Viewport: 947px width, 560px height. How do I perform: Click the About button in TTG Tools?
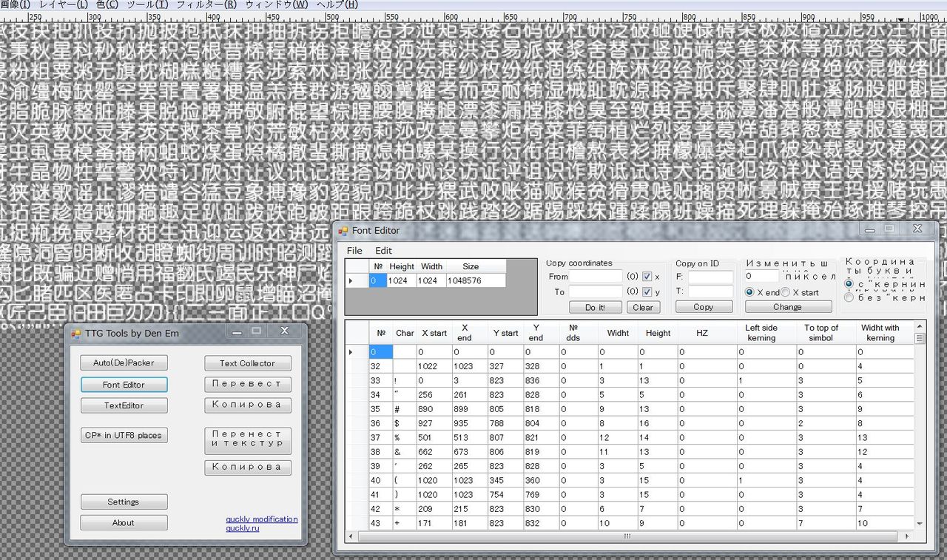pyautogui.click(x=124, y=522)
